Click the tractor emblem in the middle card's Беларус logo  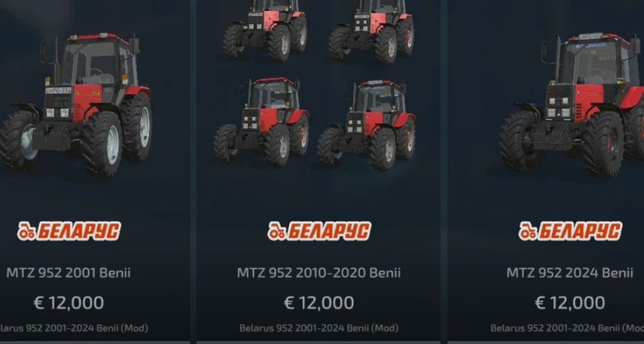[x=276, y=232]
